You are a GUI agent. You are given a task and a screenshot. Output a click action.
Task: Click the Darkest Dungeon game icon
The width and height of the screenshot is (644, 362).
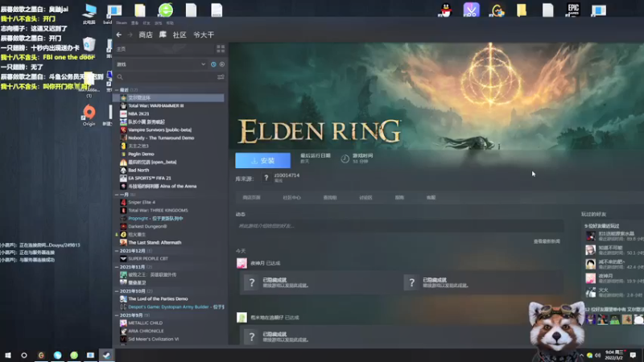click(x=123, y=227)
